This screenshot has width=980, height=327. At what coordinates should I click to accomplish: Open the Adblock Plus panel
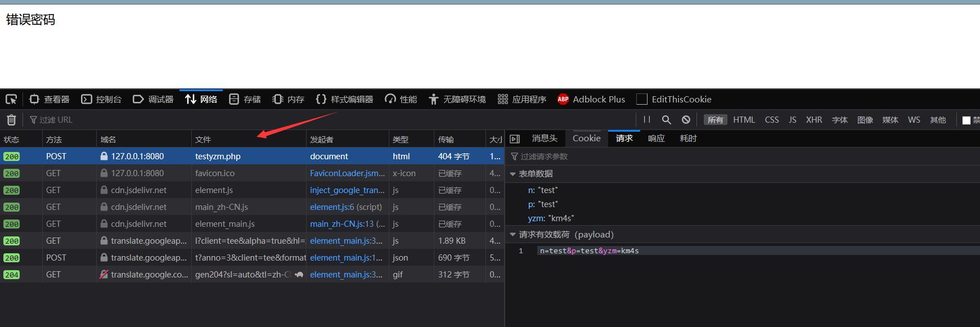591,100
